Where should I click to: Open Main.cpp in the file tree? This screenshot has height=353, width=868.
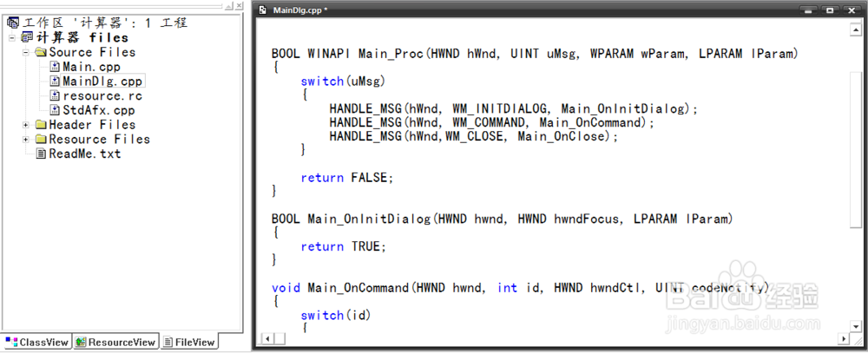pyautogui.click(x=91, y=67)
